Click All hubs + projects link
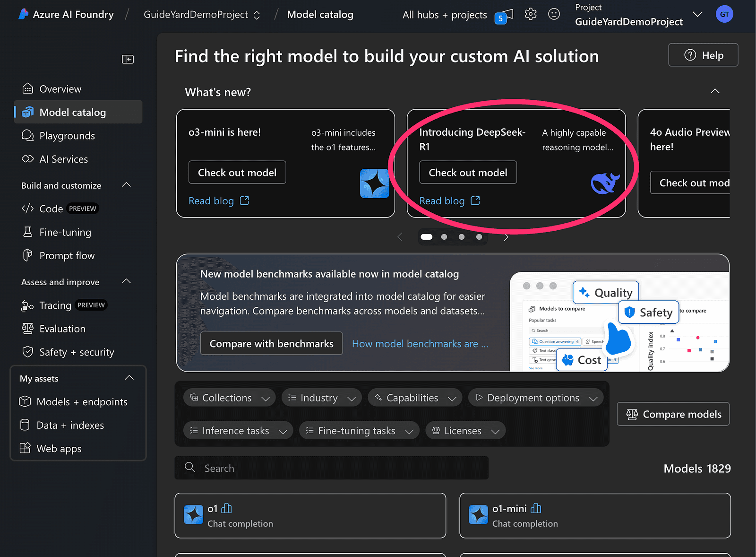Image resolution: width=756 pixels, height=557 pixels. pos(445,15)
